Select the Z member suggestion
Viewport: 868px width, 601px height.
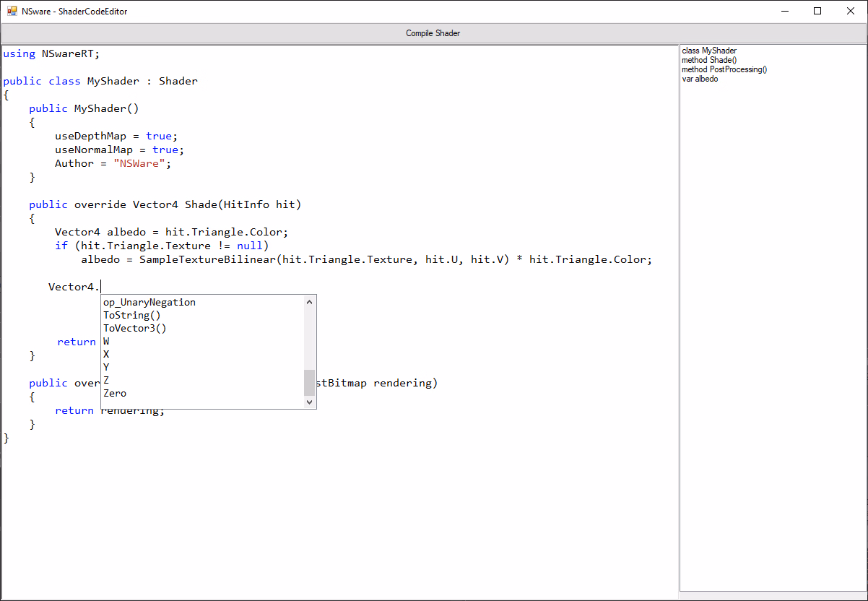107,380
